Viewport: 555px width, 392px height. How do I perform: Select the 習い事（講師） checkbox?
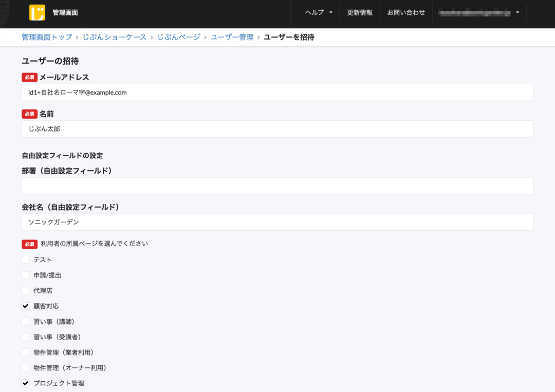point(26,322)
